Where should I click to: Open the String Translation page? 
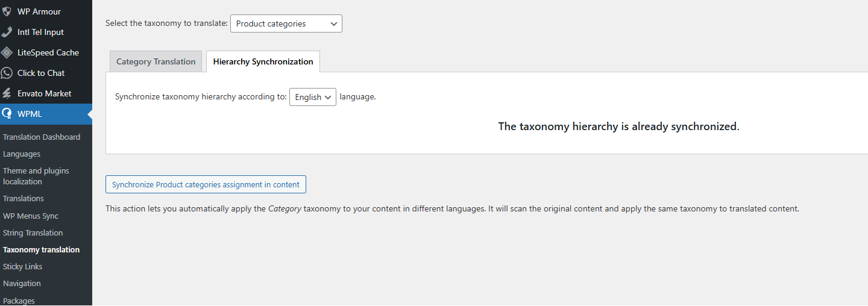(x=33, y=233)
